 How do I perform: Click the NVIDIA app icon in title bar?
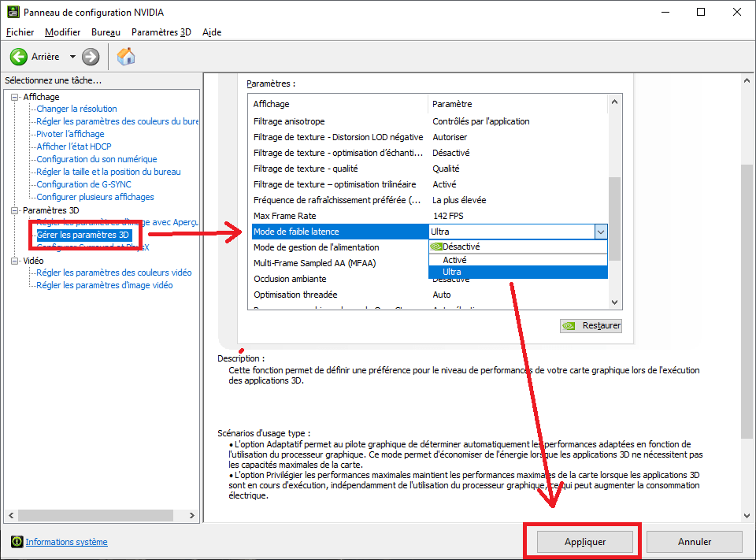coord(13,12)
